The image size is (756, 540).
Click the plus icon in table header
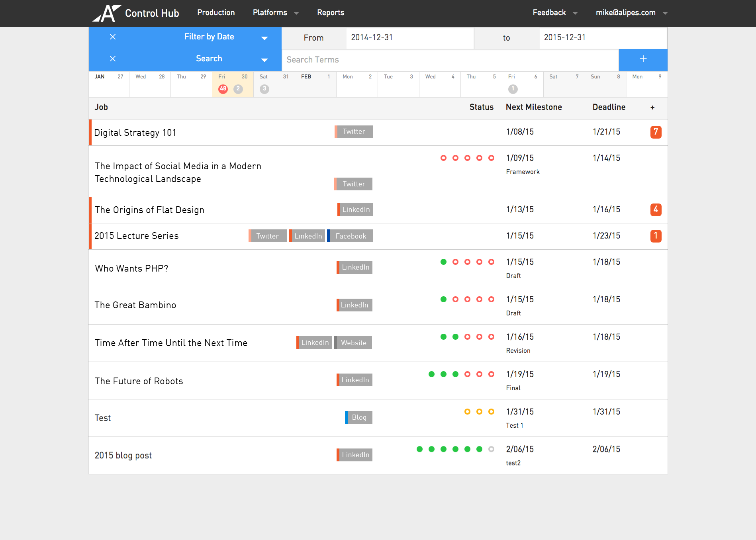(652, 108)
